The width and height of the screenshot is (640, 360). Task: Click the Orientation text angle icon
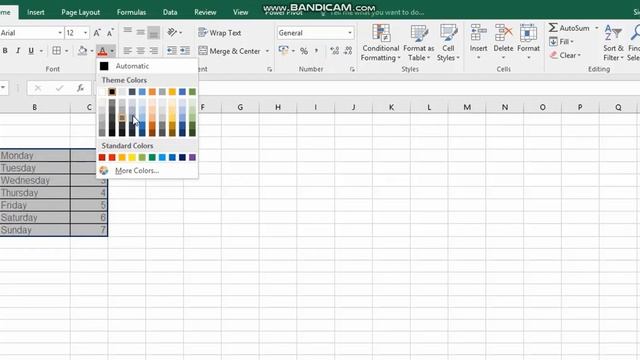tap(172, 32)
